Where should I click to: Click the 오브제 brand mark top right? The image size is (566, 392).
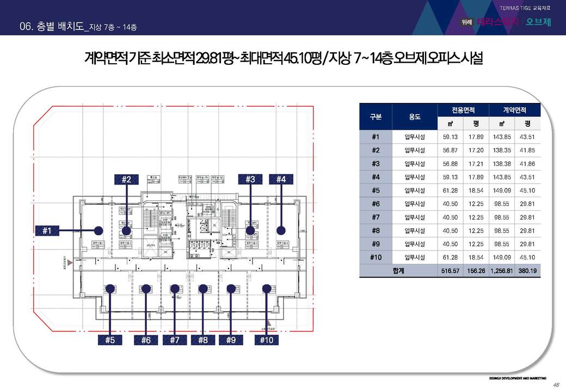click(x=540, y=22)
